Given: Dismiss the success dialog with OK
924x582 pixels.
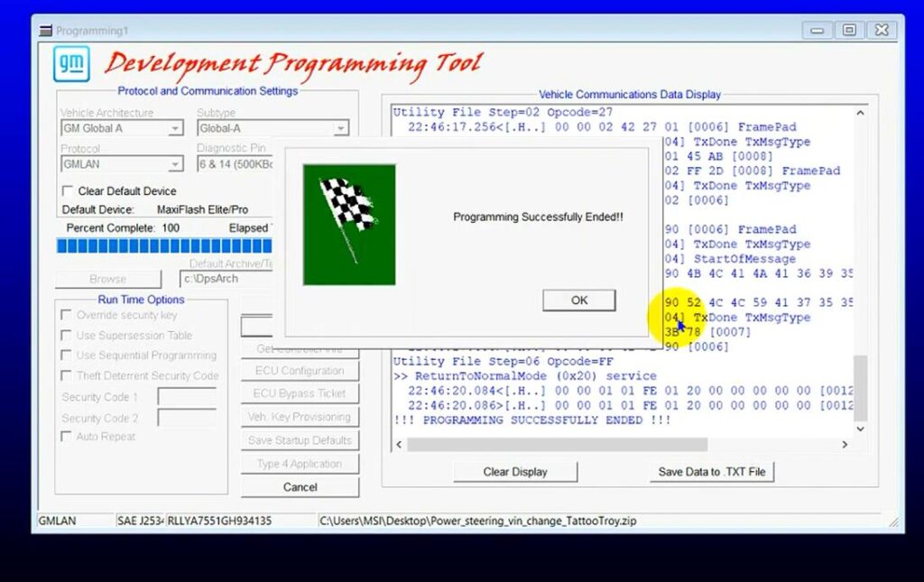Looking at the screenshot, I should pos(578,300).
